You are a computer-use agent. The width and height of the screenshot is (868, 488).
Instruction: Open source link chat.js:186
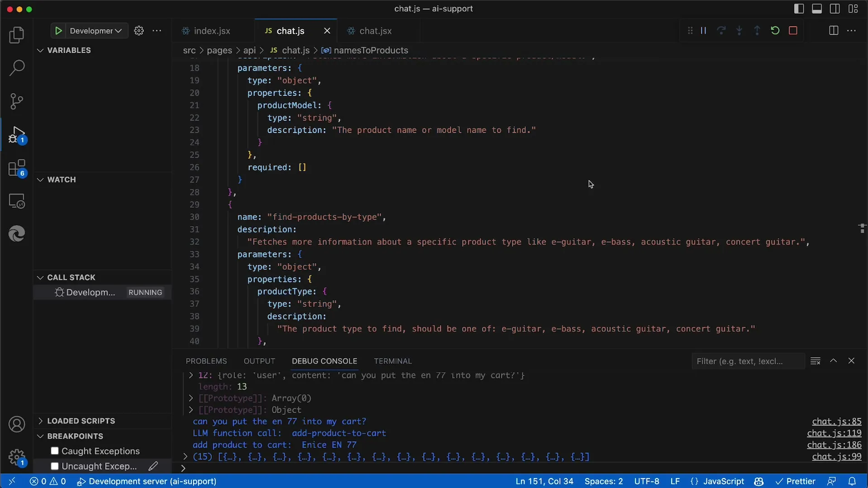(834, 445)
